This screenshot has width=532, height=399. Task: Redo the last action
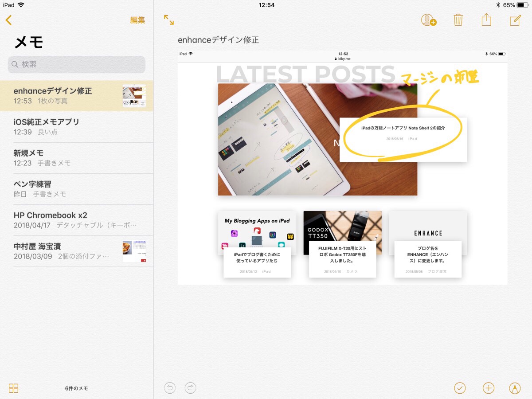[x=190, y=388]
